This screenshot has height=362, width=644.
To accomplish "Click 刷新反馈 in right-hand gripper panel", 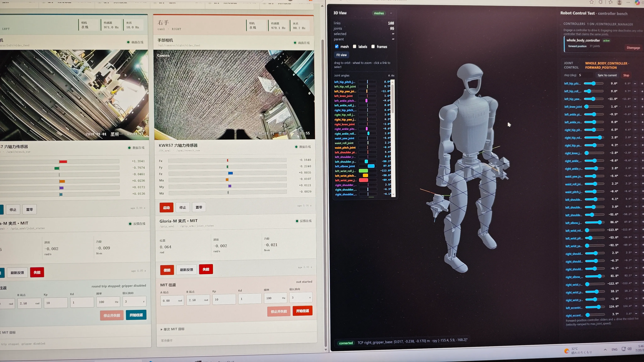I will click(186, 270).
